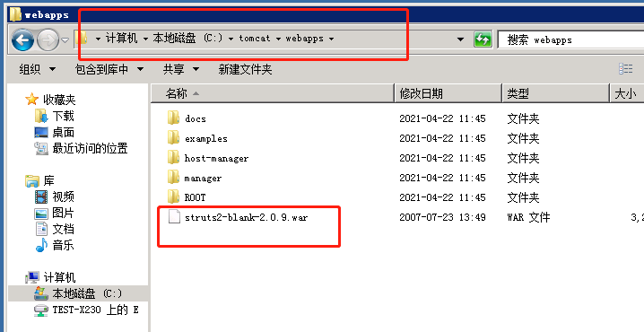Screen dimensions: 644x332
Task: Click the struts2-blank-2.0.9.war file name
Action: (246, 217)
